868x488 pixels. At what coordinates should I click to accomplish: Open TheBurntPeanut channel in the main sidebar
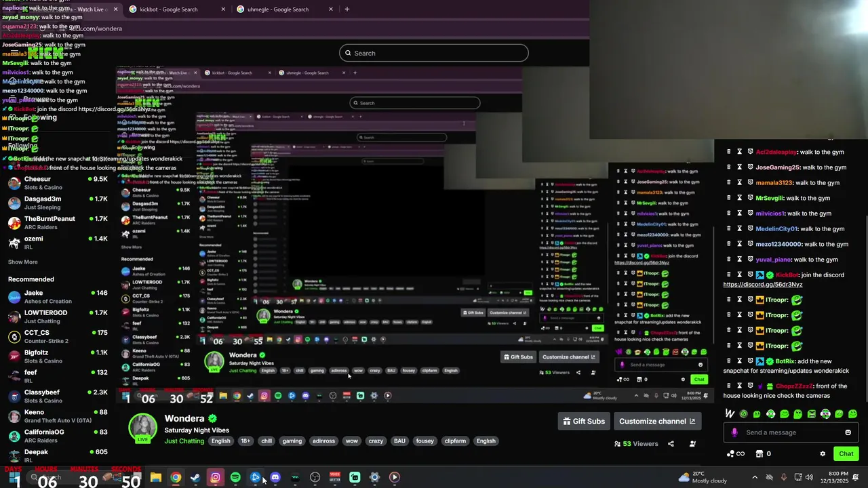point(58,222)
